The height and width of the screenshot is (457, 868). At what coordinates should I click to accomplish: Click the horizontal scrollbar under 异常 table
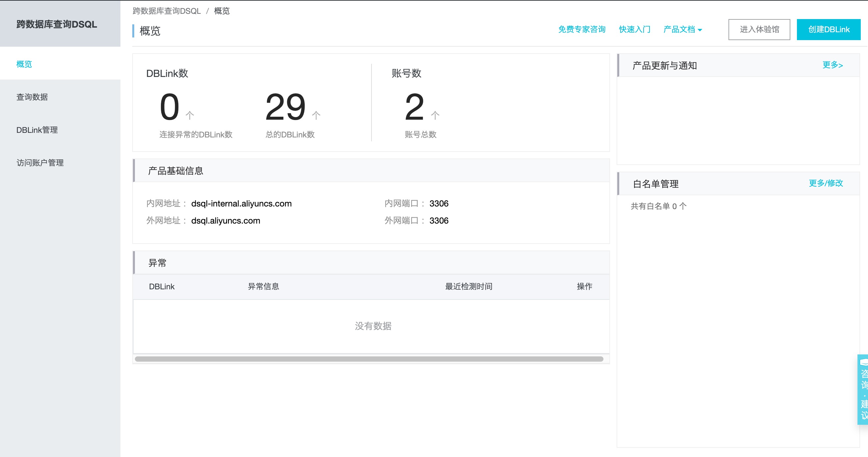point(369,359)
